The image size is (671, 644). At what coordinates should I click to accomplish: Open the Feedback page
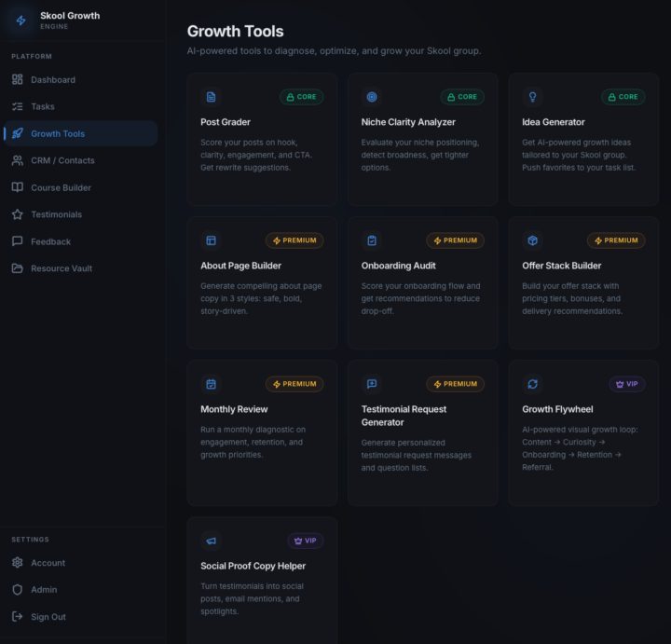tap(80, 241)
